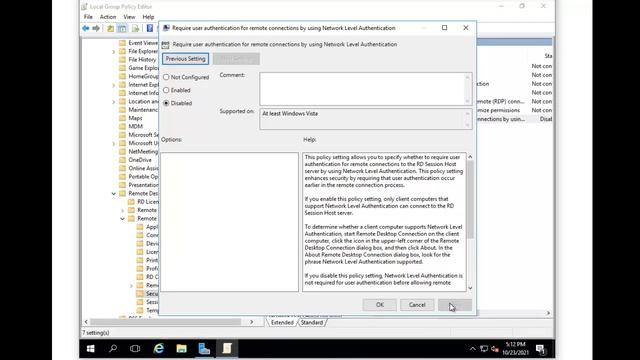Show hidden tray icons chevron
640x360 pixels.
(x=473, y=349)
